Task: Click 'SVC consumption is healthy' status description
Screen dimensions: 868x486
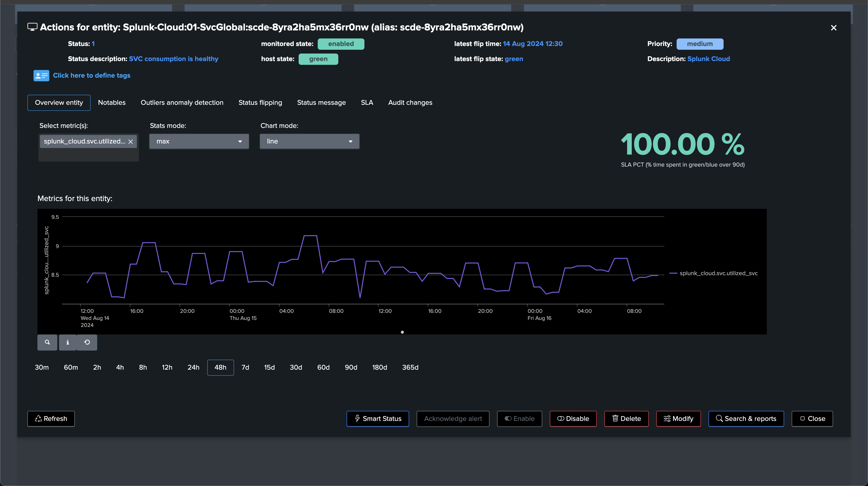Action: [x=174, y=59]
